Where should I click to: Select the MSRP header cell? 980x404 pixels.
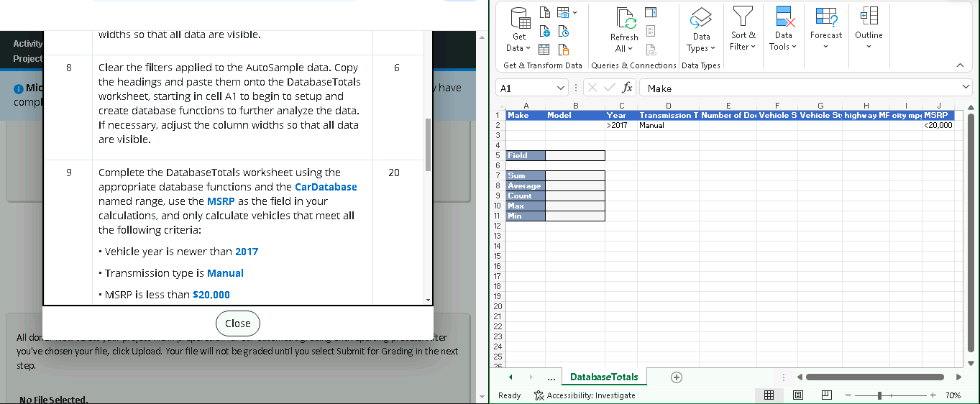pyautogui.click(x=938, y=115)
